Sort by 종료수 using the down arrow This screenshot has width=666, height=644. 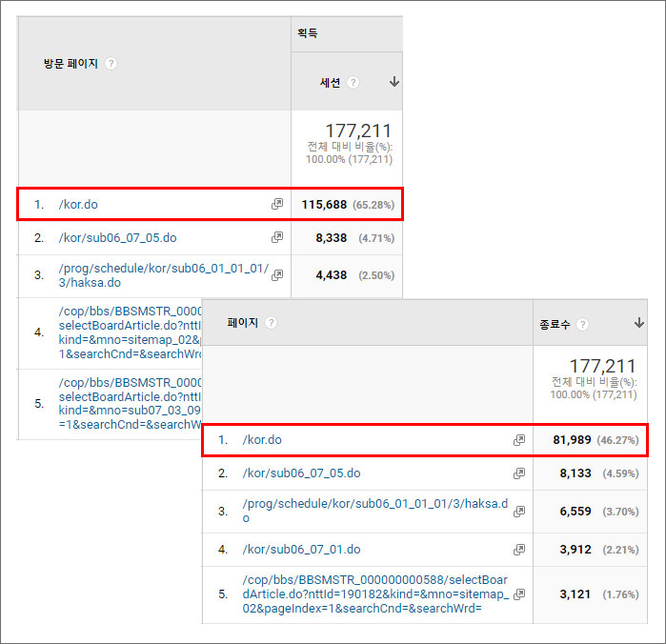(x=638, y=324)
